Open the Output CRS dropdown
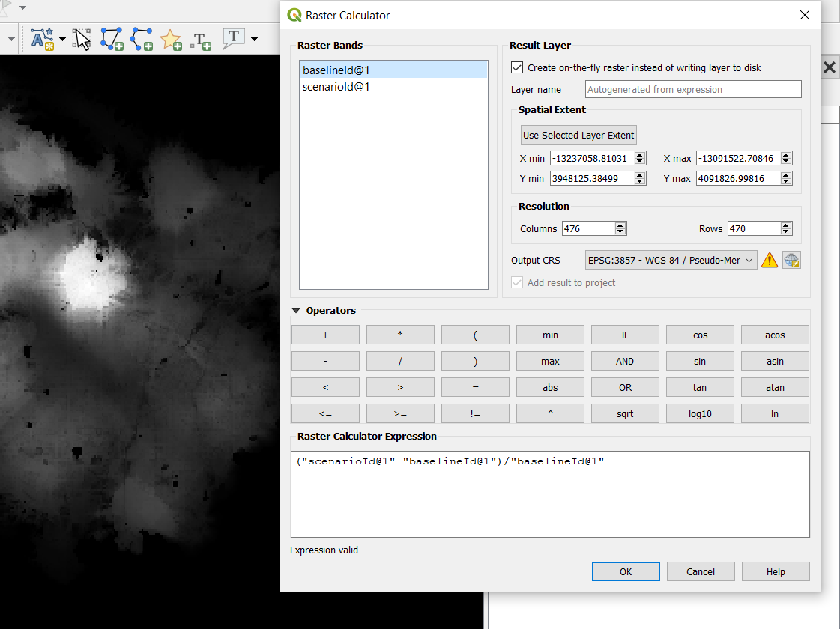The height and width of the screenshot is (629, 840). 671,260
